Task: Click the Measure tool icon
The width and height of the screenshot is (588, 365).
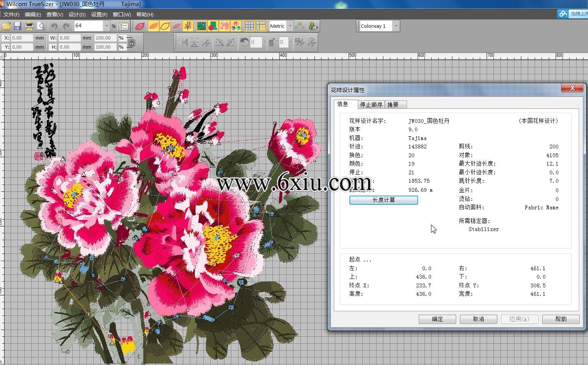Action: 300,26
